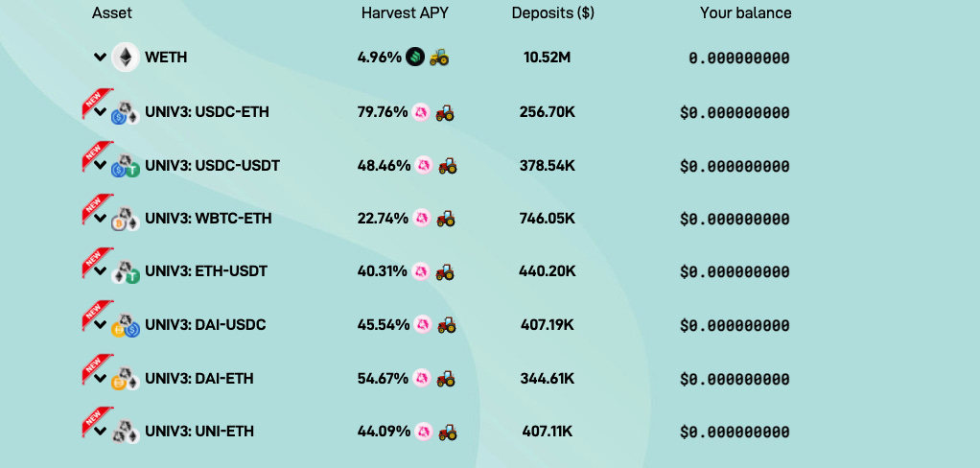Expand the UNIV3: DAI-ETH row chevron
Screen dimensions: 980x468
tap(100, 379)
